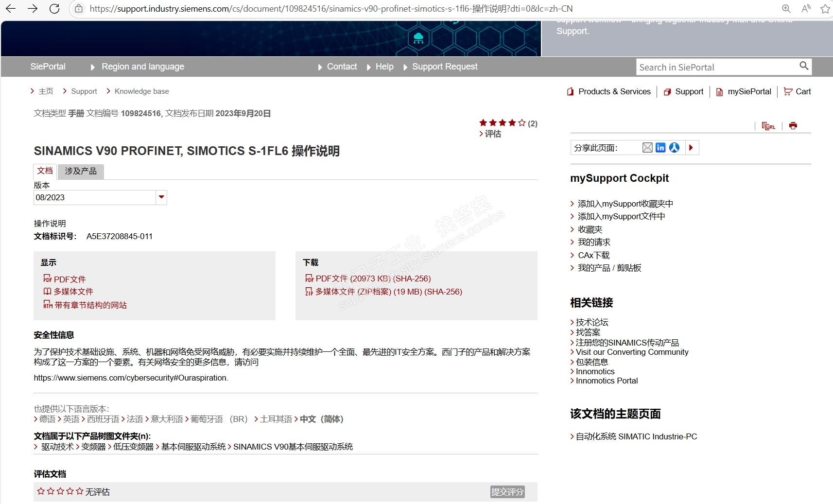This screenshot has width=833, height=504.
Task: Open the SiePortal menu item
Action: 48,67
